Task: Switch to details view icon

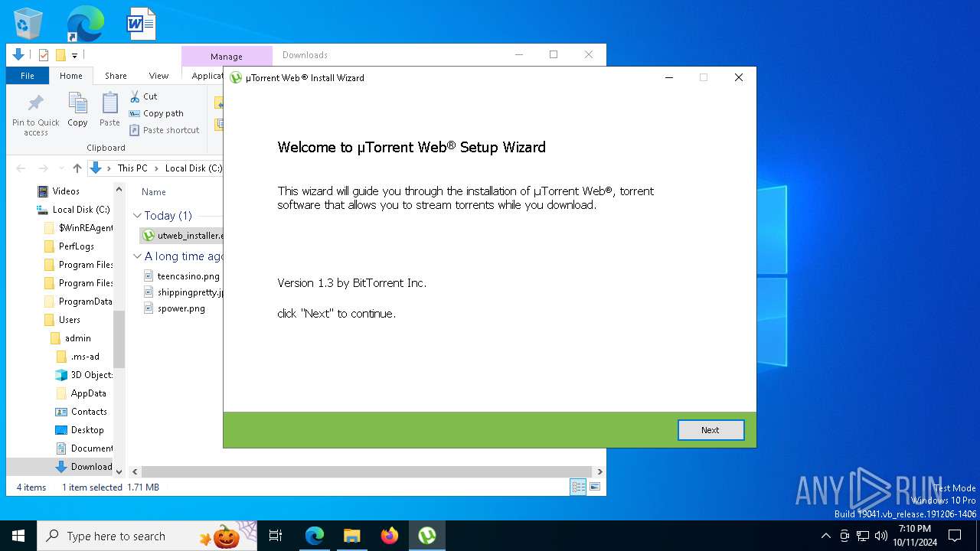Action: (578, 487)
